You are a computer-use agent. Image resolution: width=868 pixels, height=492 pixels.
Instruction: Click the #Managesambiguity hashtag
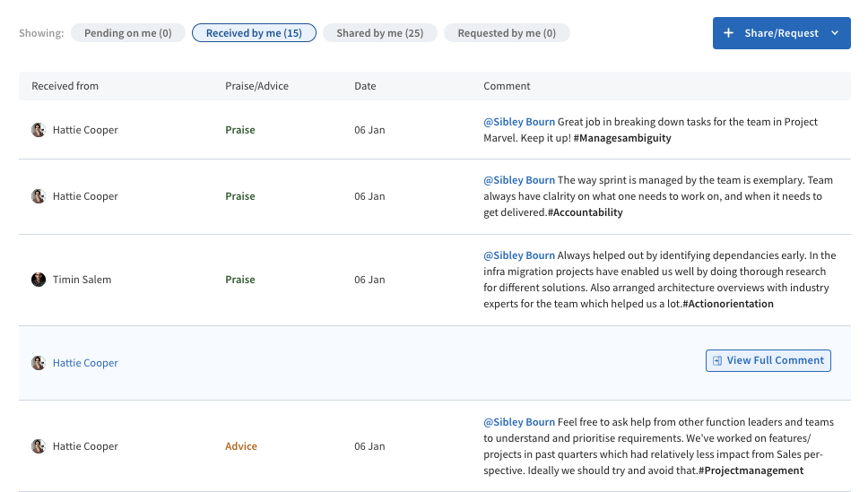pos(622,138)
